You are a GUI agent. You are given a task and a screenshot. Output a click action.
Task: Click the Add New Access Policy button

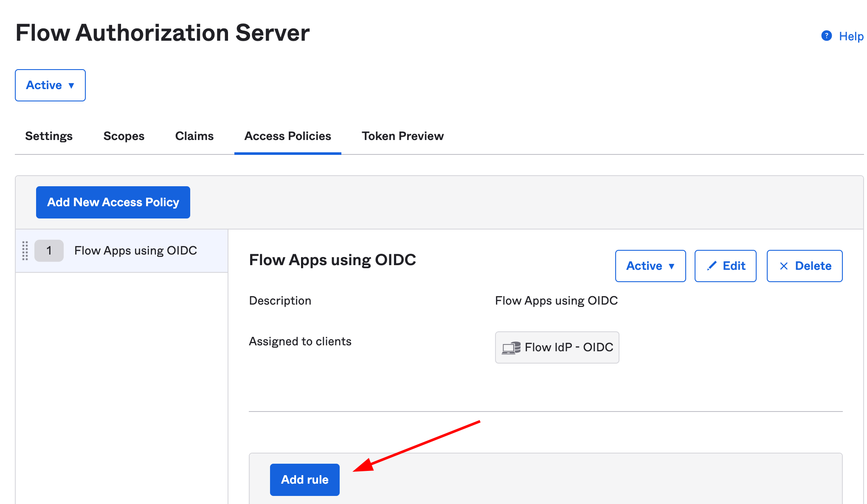[113, 202]
